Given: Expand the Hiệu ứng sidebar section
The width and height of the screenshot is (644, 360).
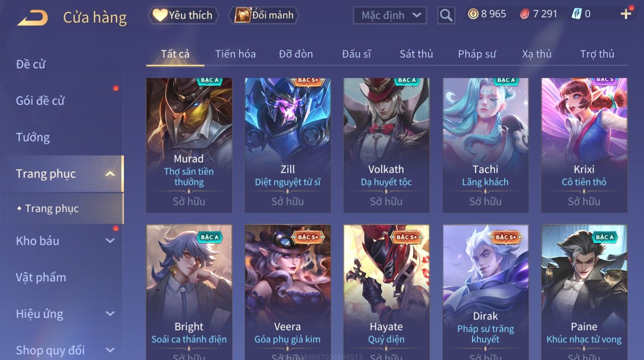Looking at the screenshot, I should (x=110, y=314).
